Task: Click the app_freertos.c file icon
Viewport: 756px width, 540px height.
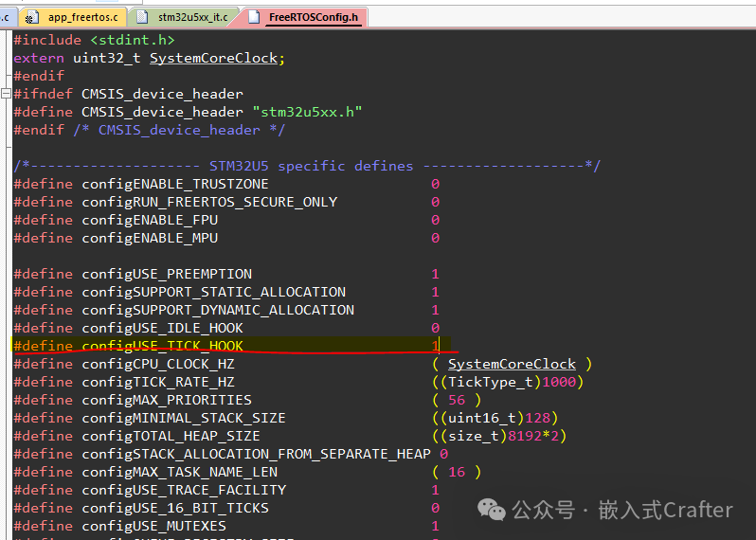Action: coord(31,18)
